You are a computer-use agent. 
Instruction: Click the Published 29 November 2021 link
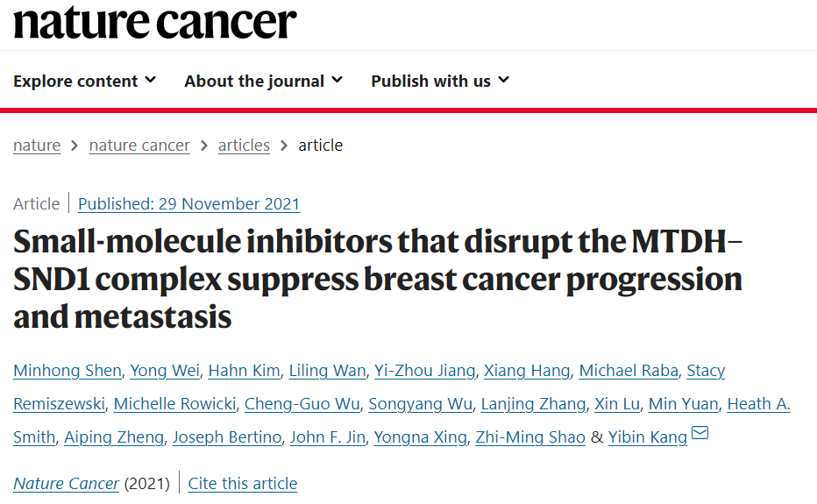pos(189,203)
